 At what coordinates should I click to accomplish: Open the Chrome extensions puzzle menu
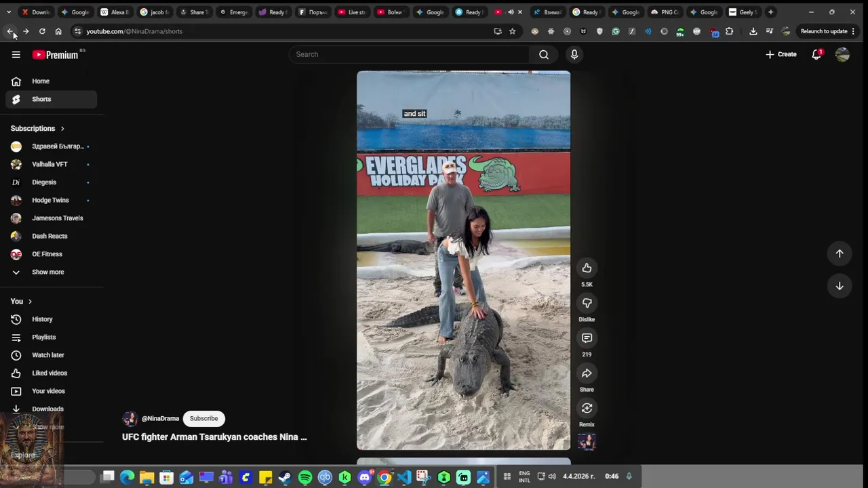click(730, 31)
